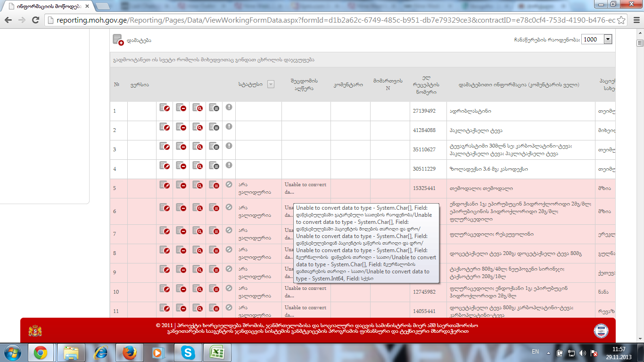Select the active browser tab ინფორმაციის მოწოდება

[x=47, y=7]
